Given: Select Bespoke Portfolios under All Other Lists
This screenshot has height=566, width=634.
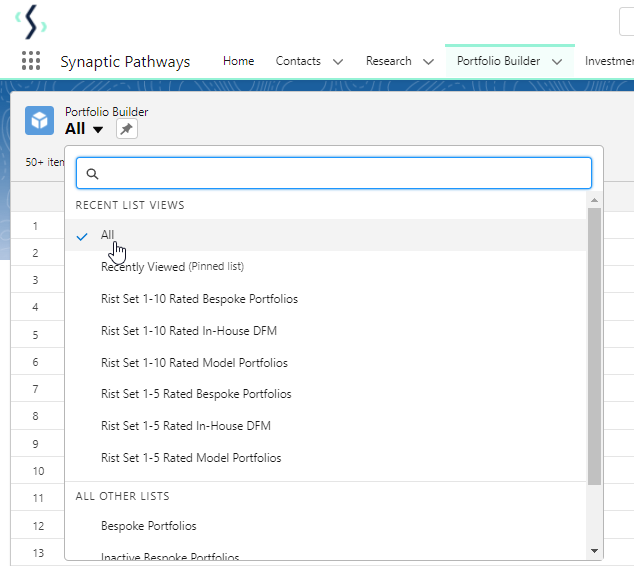Looking at the screenshot, I should [x=149, y=526].
